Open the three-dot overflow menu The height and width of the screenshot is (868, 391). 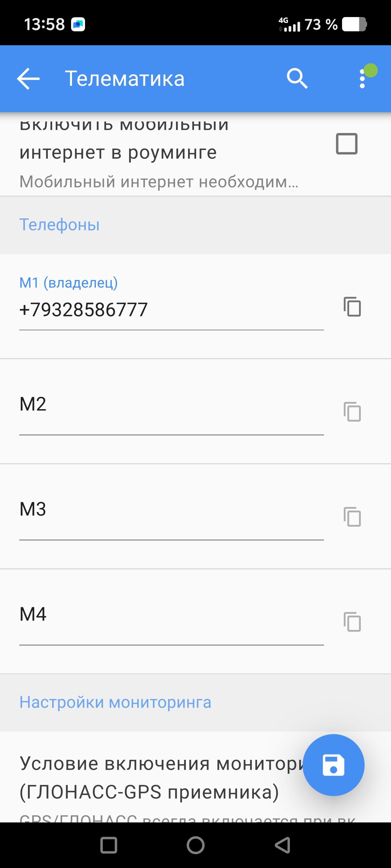[362, 79]
